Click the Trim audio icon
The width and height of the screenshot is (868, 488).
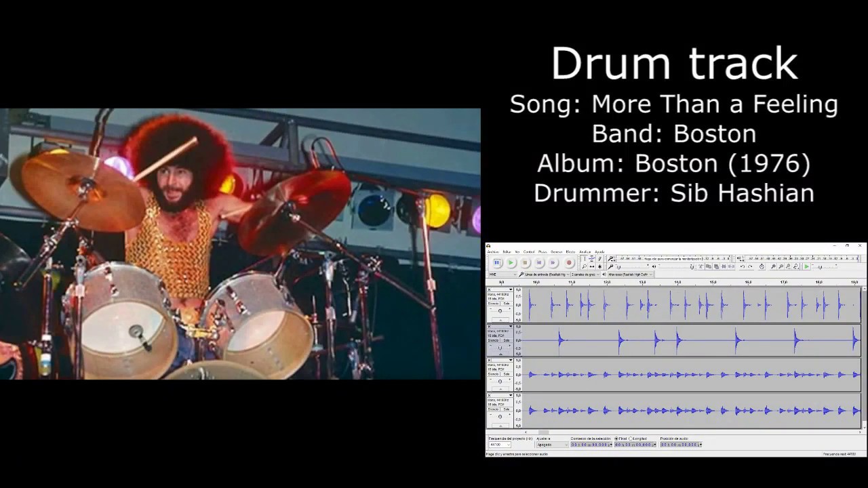724,266
